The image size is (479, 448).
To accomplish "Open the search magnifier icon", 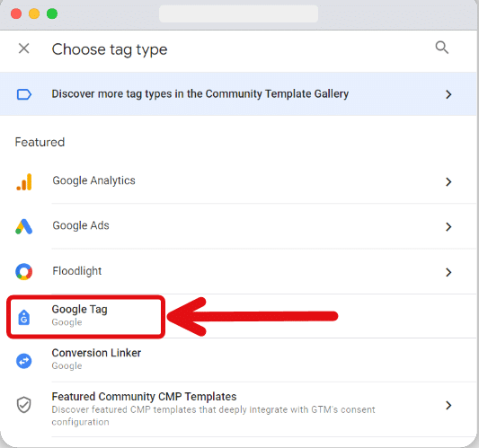I will point(442,48).
